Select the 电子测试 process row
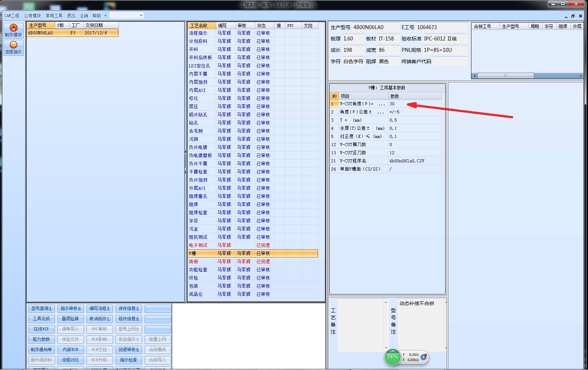Screen dimensions: 588x370 [253, 245]
